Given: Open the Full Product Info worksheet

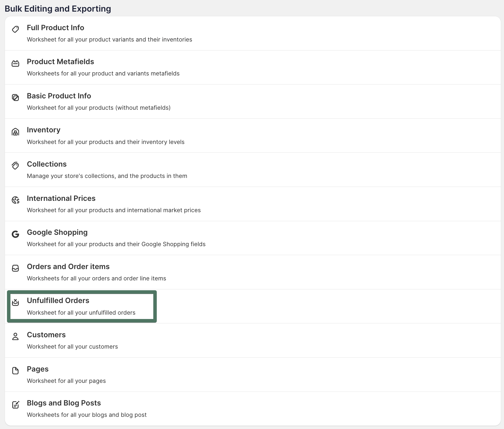Looking at the screenshot, I should pos(55,28).
